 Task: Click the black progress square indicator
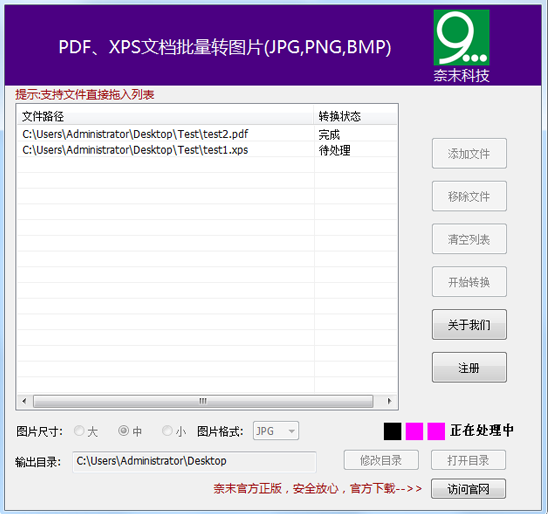[392, 431]
